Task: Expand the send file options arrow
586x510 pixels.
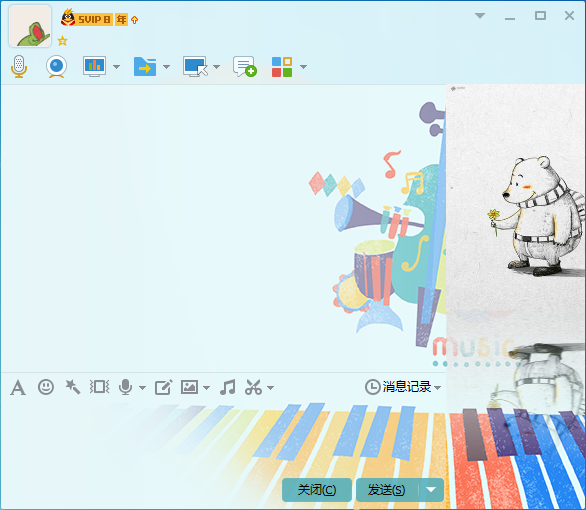Action: pos(166,67)
